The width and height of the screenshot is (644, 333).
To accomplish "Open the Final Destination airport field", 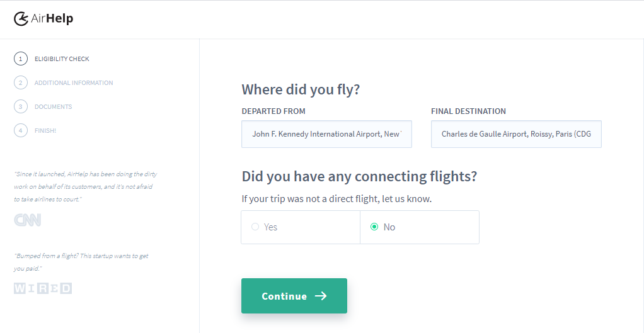I will 516,134.
